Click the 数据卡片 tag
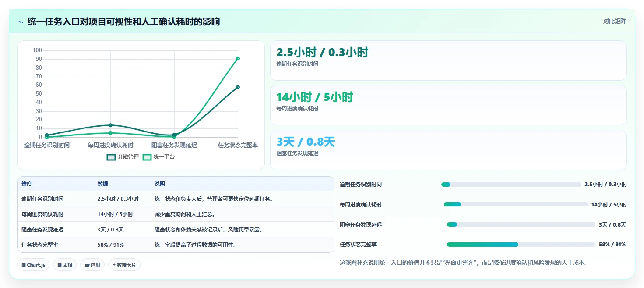Screen dimensions: 644x288 click(x=124, y=265)
